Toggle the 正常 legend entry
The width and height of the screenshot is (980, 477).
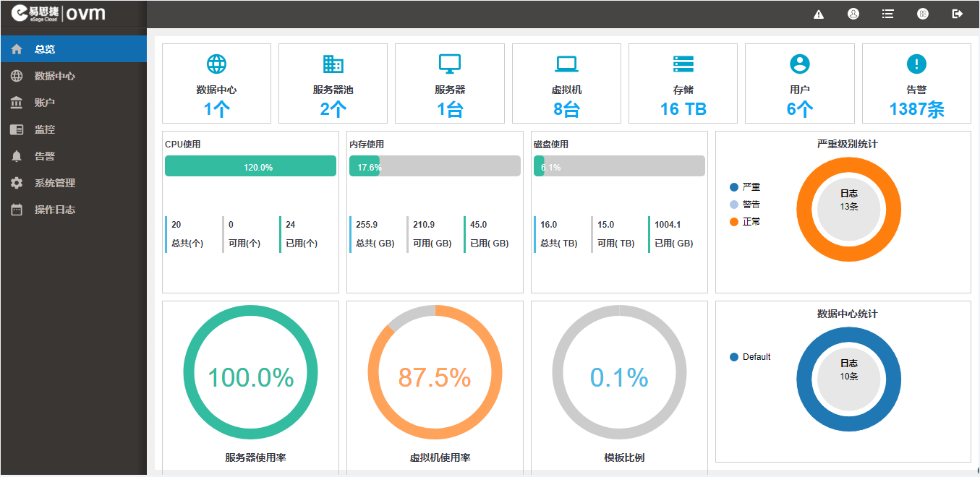click(745, 222)
